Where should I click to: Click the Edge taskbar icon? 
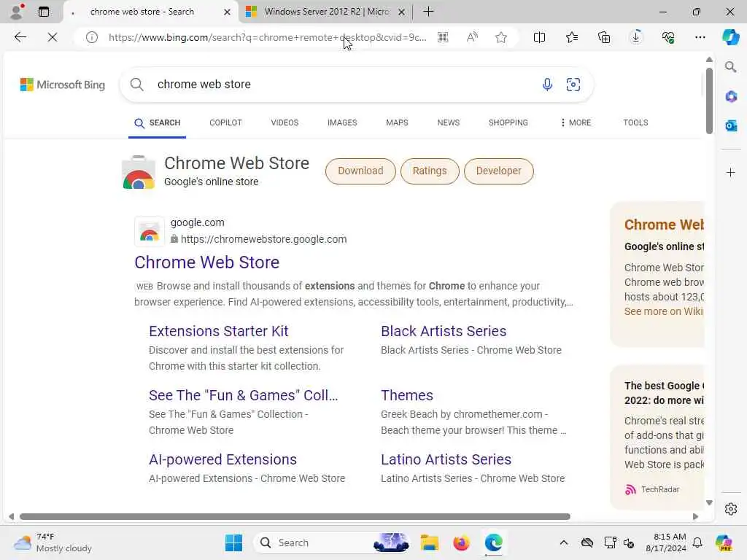pyautogui.click(x=494, y=542)
